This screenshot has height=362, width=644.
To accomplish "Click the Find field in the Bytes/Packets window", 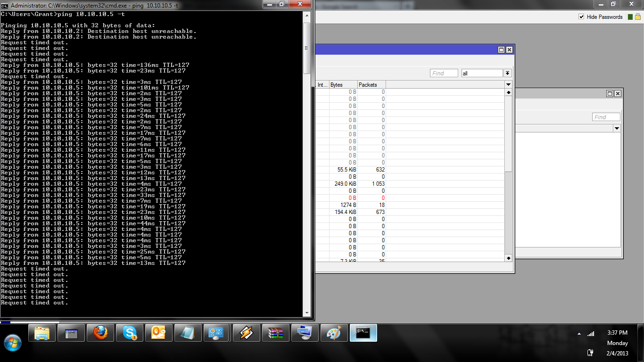I will [444, 73].
